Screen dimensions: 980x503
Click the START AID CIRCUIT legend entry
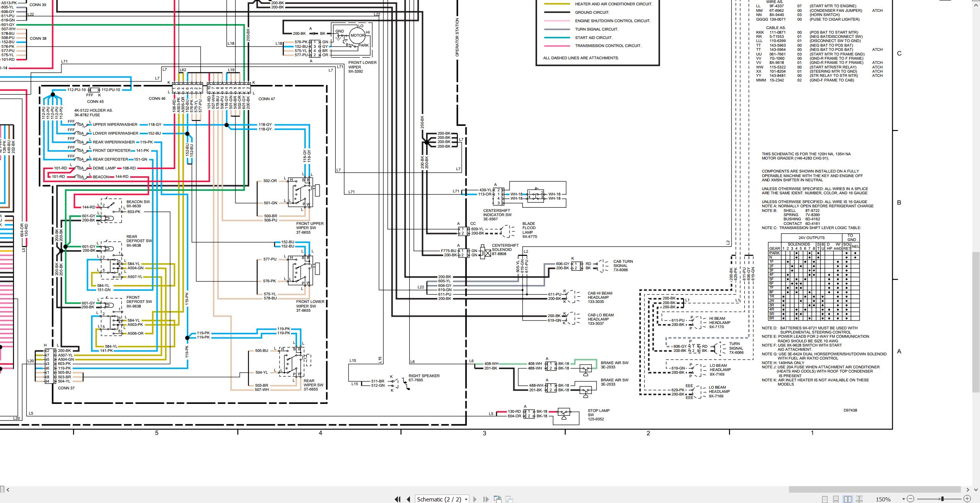594,38
